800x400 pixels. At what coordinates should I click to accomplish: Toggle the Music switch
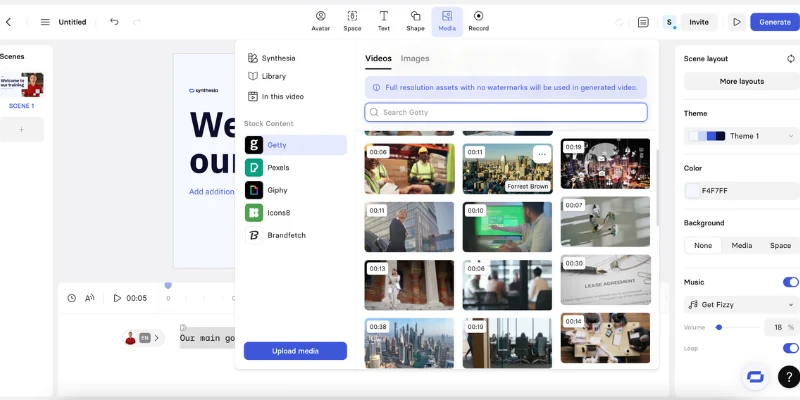click(x=791, y=282)
